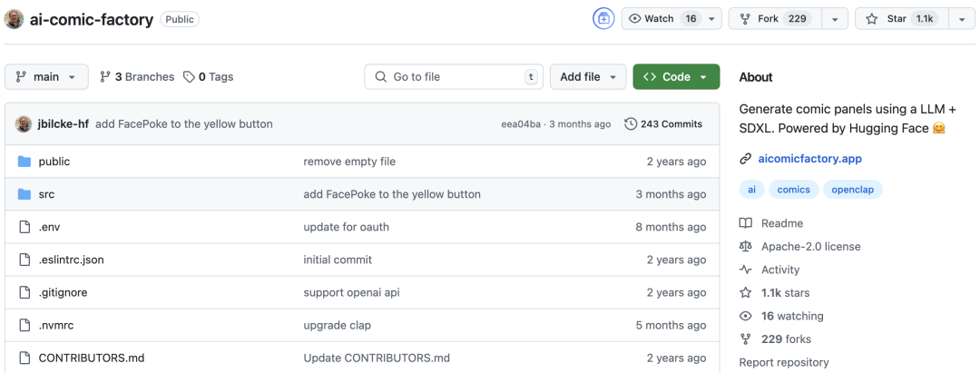Click the jbilcke-hf commit author avatar
Viewport: 980px width, 373px height.
(23, 123)
